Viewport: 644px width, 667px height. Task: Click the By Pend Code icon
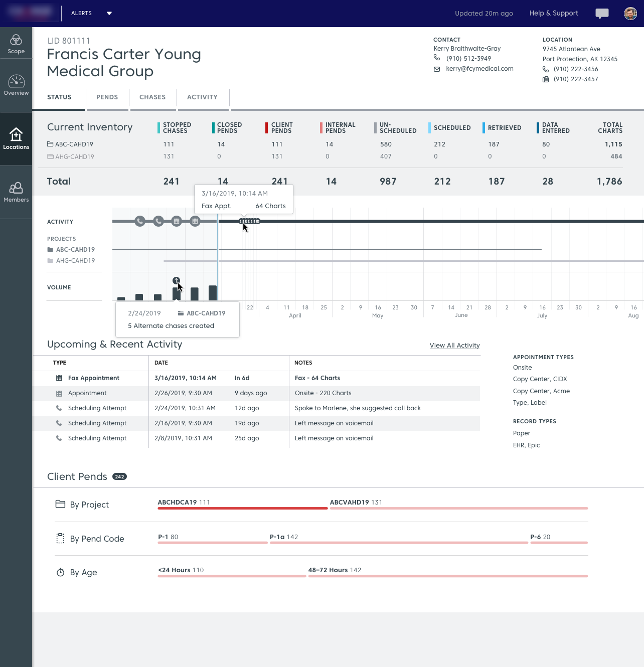60,539
